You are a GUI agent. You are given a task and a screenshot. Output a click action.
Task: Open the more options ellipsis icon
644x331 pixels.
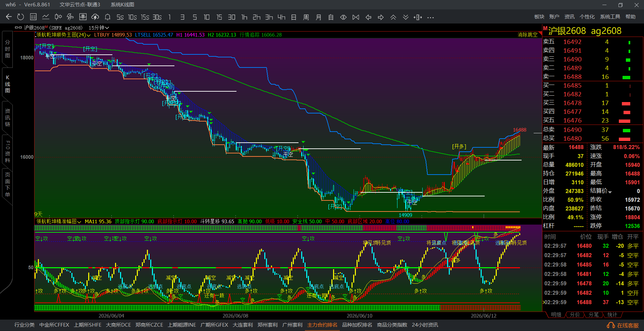coord(431,17)
